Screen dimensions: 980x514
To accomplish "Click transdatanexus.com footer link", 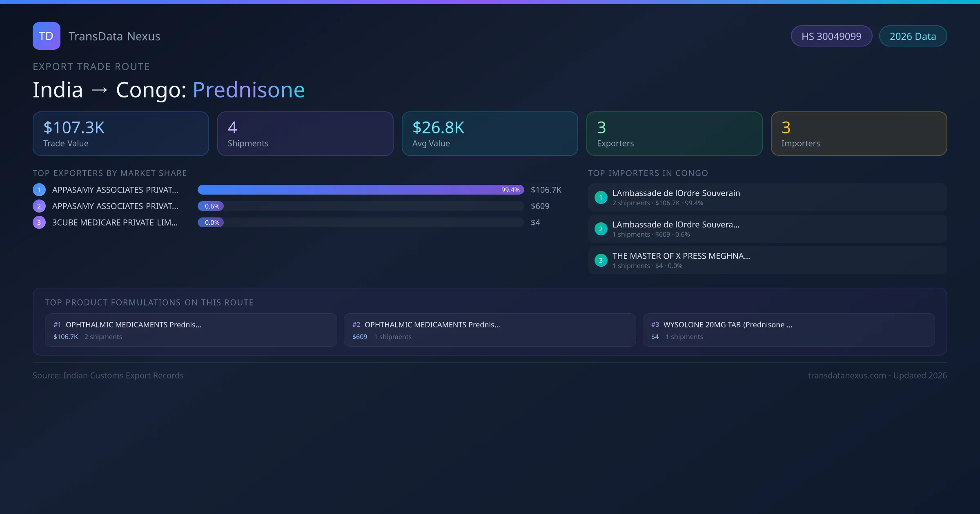I will pyautogui.click(x=847, y=375).
